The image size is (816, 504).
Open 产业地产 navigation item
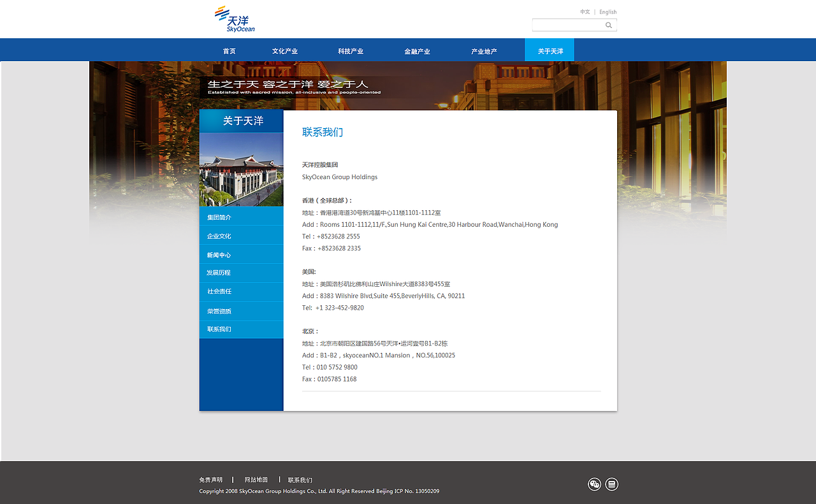point(484,51)
